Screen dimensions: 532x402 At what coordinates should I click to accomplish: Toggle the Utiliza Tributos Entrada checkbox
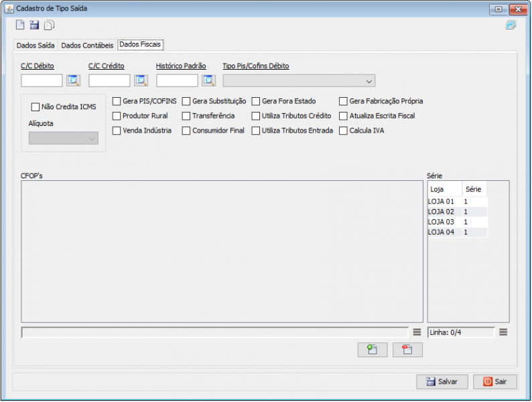[x=256, y=131]
